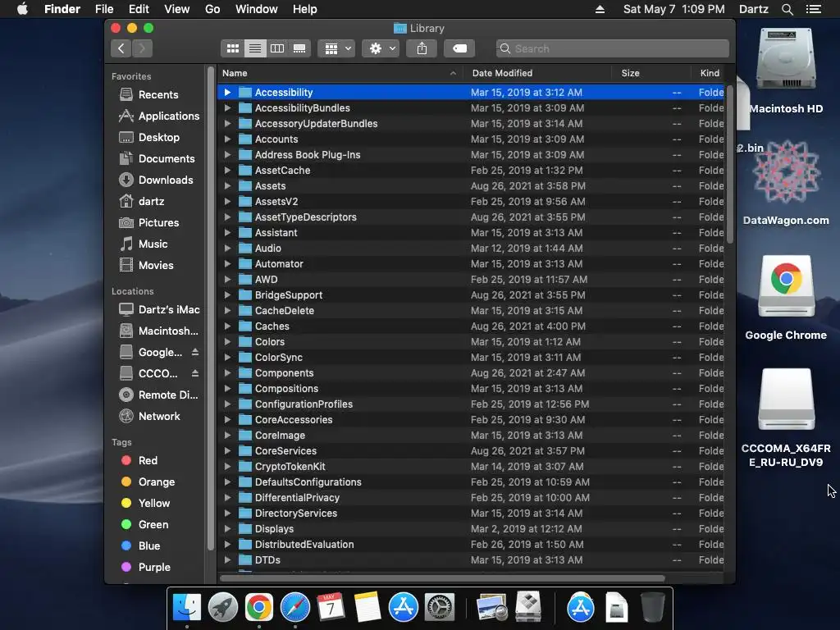Expand the Accounts folder disclosure triangle
This screenshot has width=840, height=630.
pyautogui.click(x=228, y=139)
